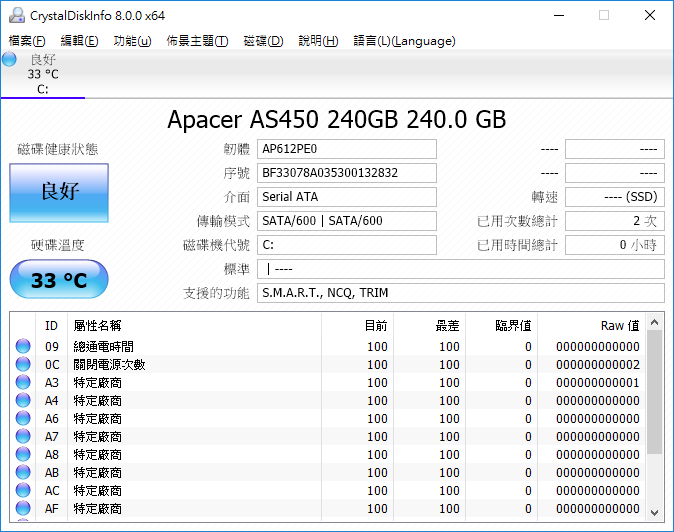
Task: Open the 語言(L)(Language) menu
Action: coord(404,41)
